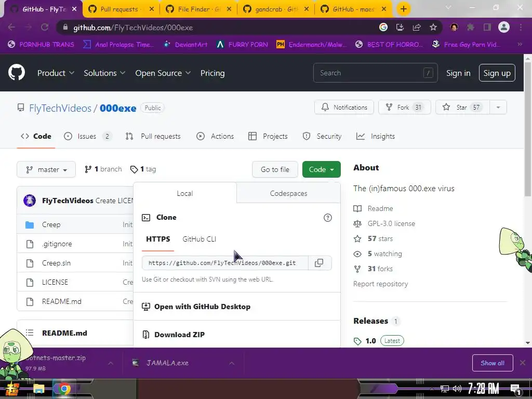Open the 1 branch link

tap(103, 169)
